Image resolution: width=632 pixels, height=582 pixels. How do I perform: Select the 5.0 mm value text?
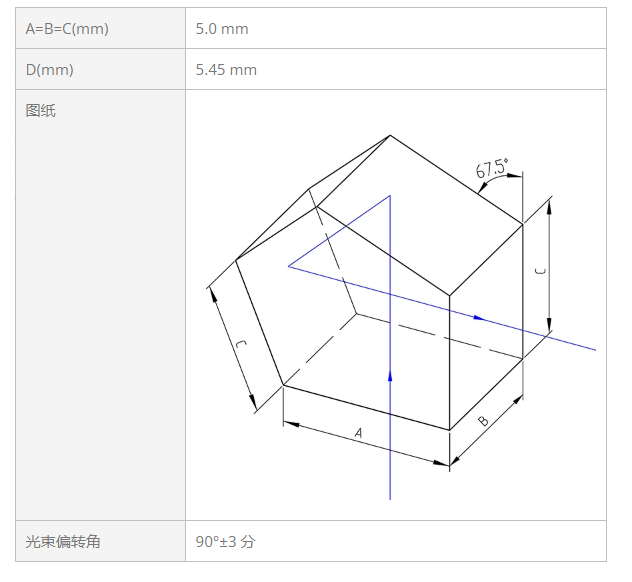(222, 29)
